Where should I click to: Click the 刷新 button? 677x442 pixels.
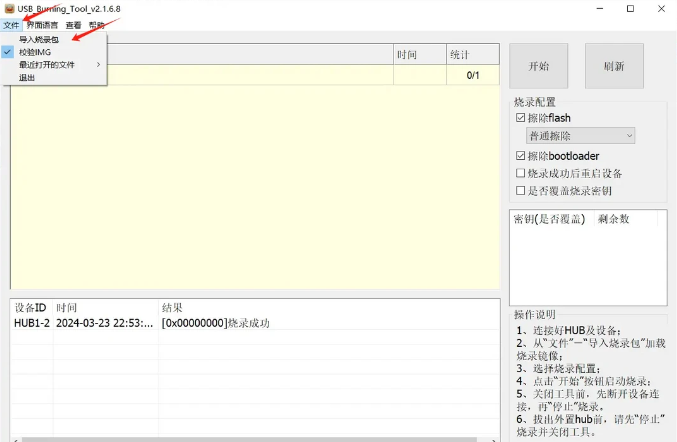click(x=613, y=66)
